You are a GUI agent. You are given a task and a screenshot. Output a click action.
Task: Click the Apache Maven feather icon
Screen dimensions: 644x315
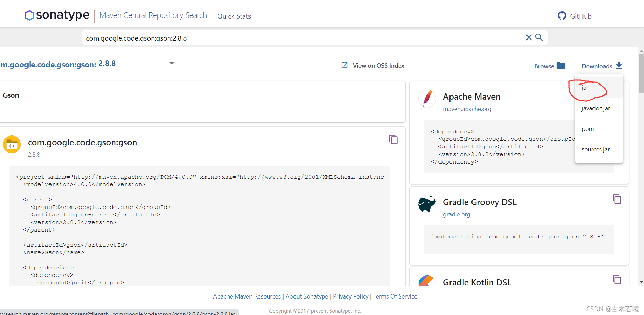click(x=427, y=99)
